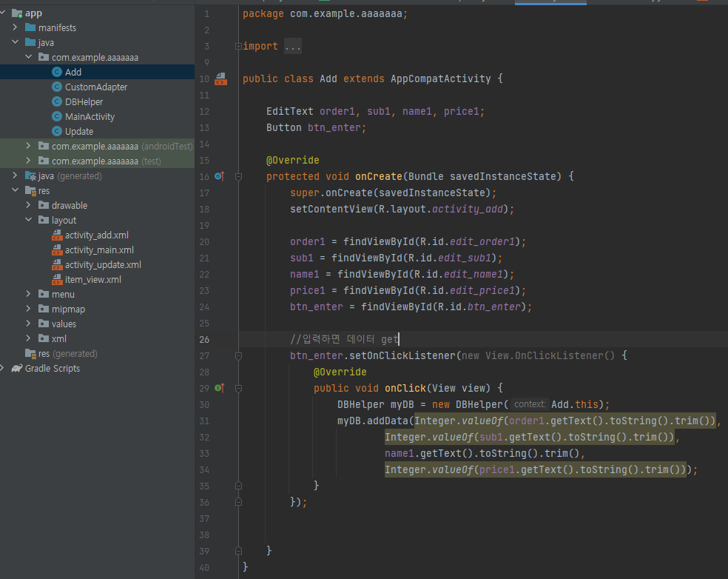Collapse the java folder
This screenshot has height=579, width=728.
tap(16, 41)
